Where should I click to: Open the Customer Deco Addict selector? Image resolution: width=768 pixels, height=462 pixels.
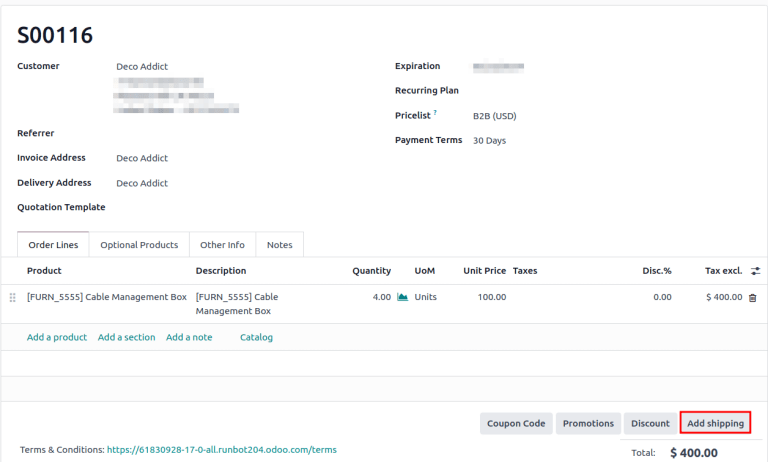coord(142,67)
